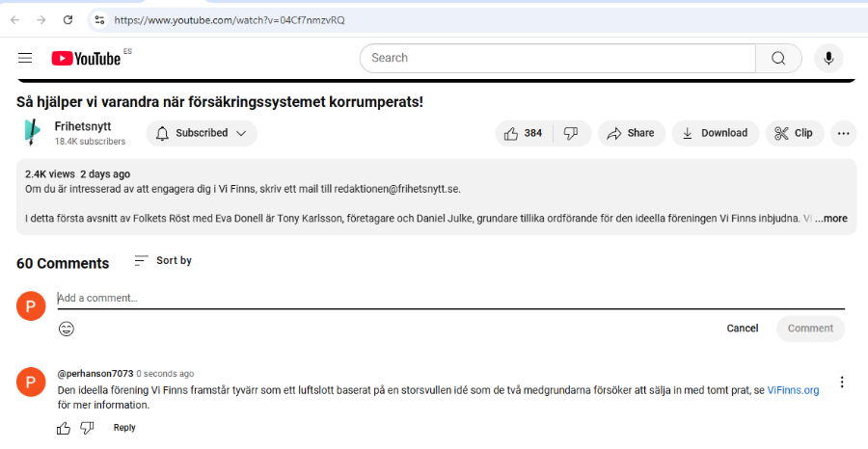Click Share under the video
The height and width of the screenshot is (449, 868).
click(x=630, y=134)
